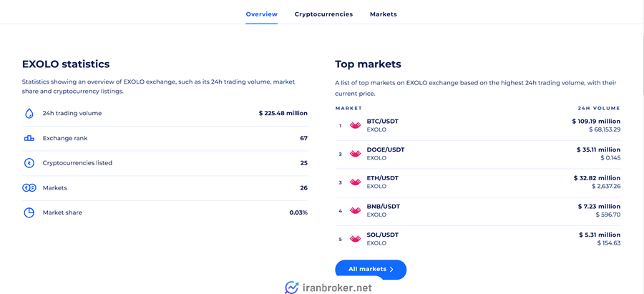Click the Top markets heading

pyautogui.click(x=368, y=64)
